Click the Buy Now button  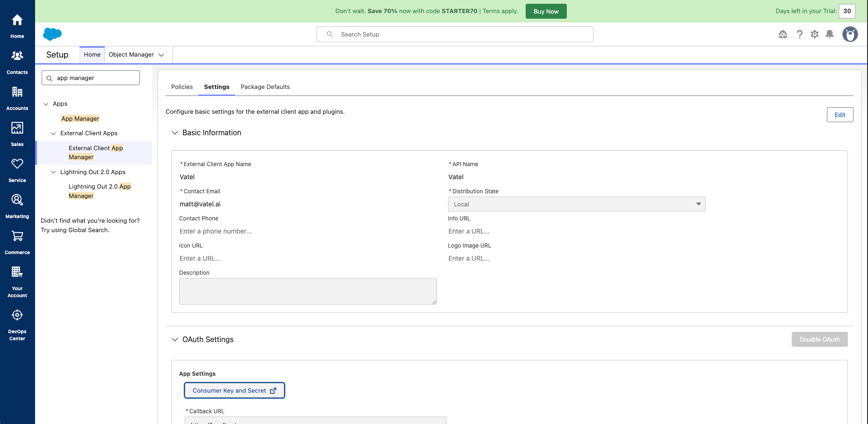[x=546, y=11]
